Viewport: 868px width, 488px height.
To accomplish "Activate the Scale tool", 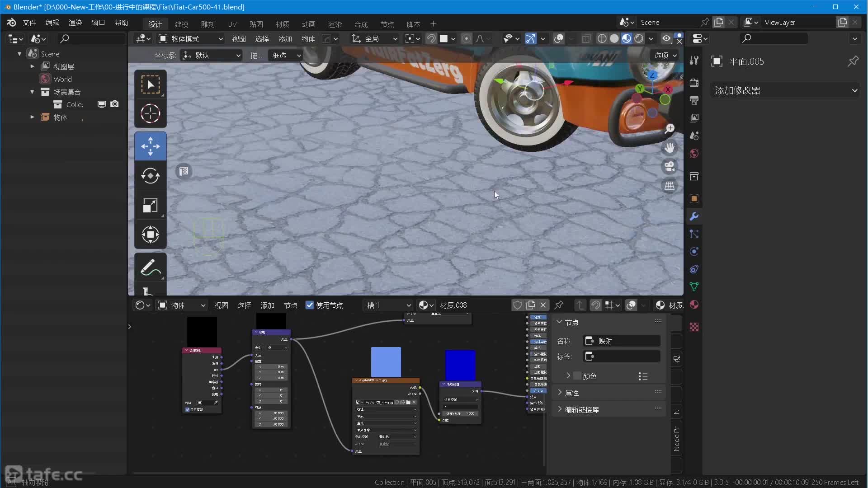I will (151, 205).
